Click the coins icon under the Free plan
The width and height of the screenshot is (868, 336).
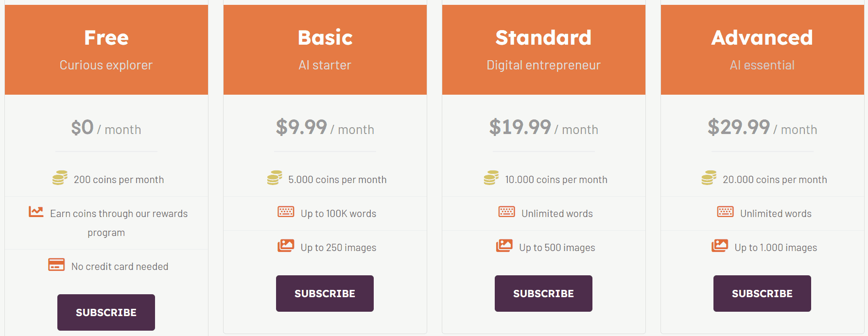pos(59,178)
